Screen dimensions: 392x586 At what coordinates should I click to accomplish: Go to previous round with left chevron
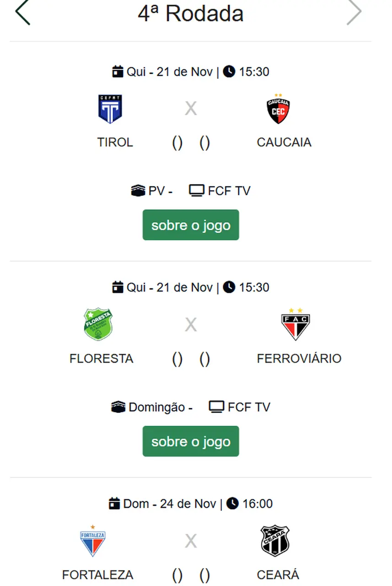(22, 12)
